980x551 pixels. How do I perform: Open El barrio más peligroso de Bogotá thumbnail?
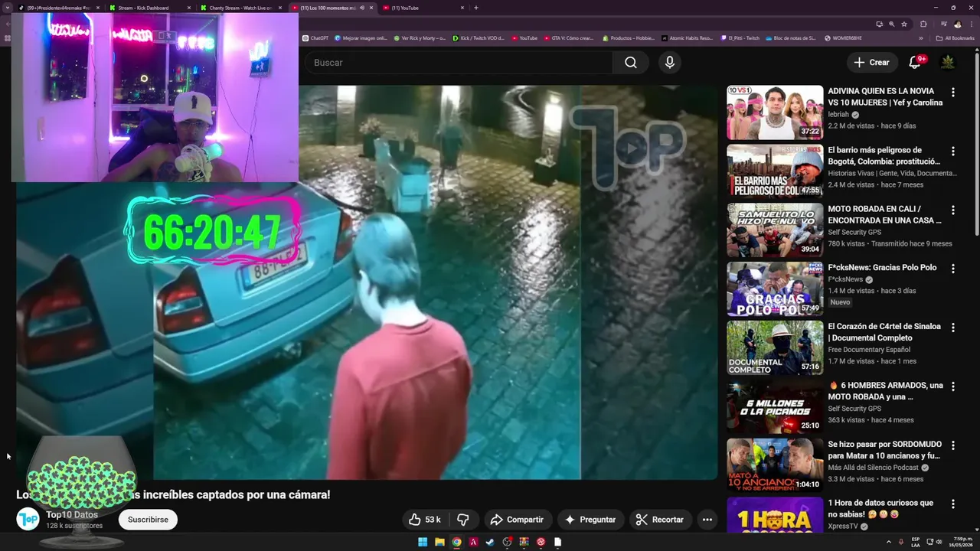pyautogui.click(x=775, y=171)
